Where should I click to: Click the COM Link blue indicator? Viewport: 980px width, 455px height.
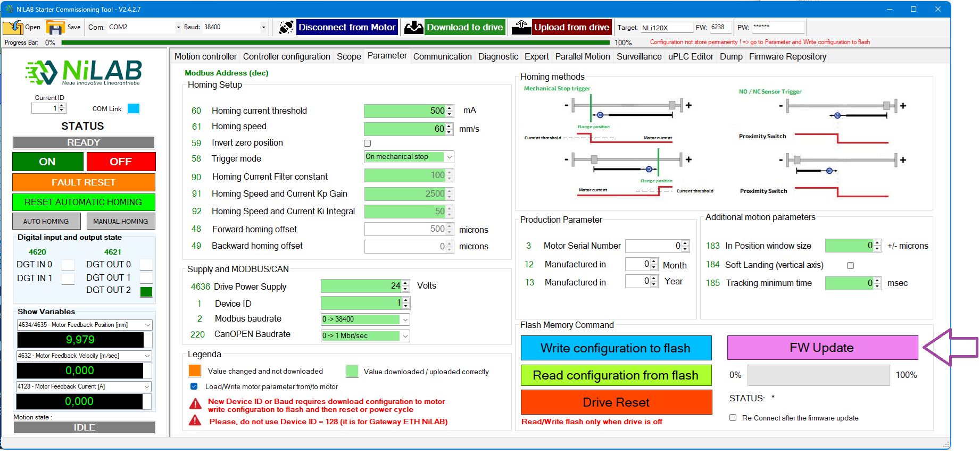click(x=134, y=109)
